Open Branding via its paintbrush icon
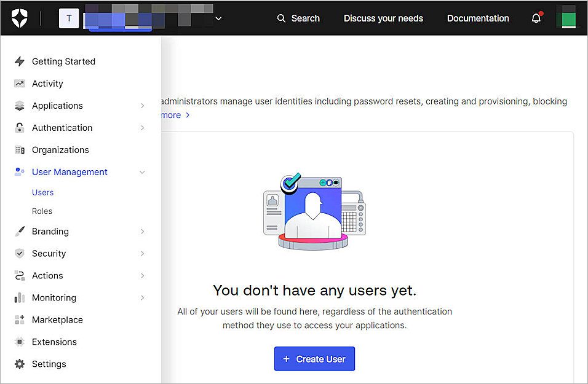The image size is (588, 384). click(x=19, y=231)
